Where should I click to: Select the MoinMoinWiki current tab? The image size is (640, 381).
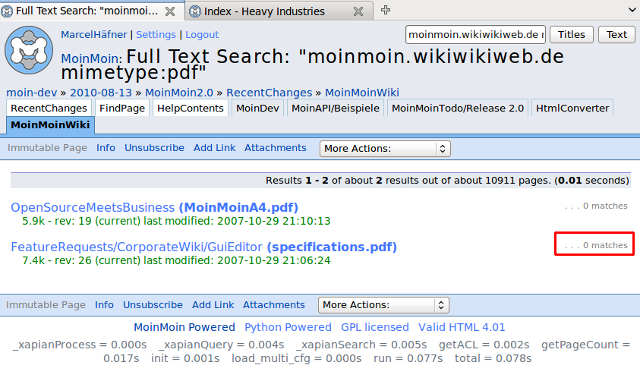tap(50, 125)
